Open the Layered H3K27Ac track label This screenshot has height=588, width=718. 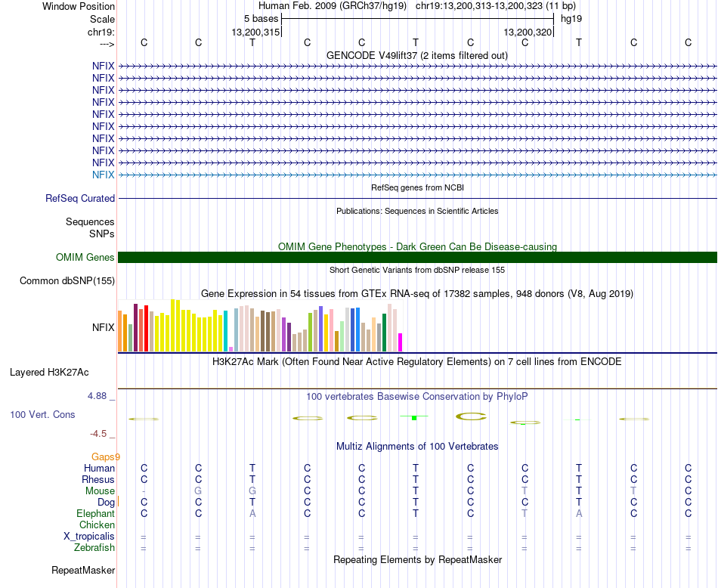tap(49, 373)
